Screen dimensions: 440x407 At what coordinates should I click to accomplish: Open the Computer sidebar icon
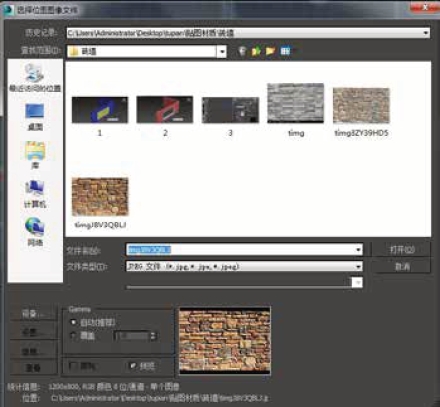point(35,194)
